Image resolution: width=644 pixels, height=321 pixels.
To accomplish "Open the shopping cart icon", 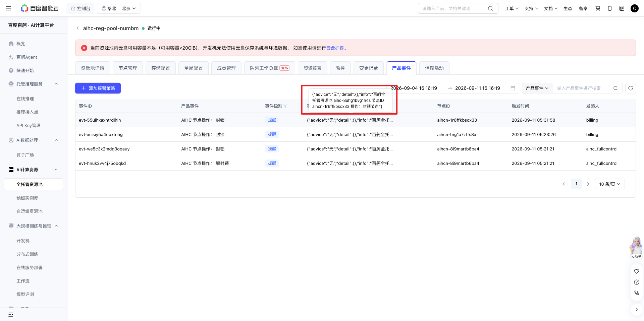I will tap(598, 8).
